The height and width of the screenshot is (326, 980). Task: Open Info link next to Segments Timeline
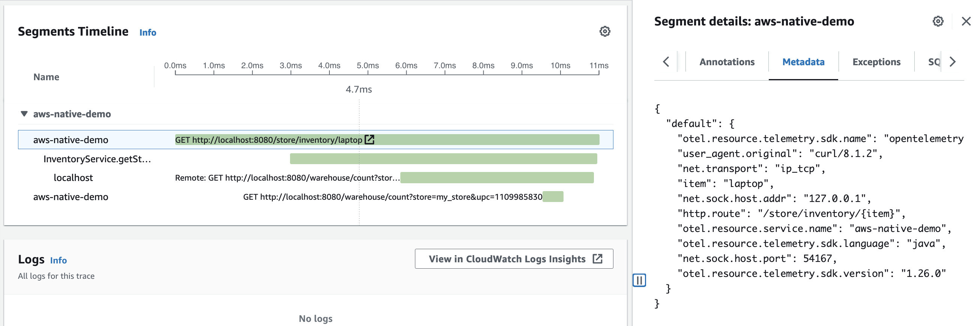[147, 33]
